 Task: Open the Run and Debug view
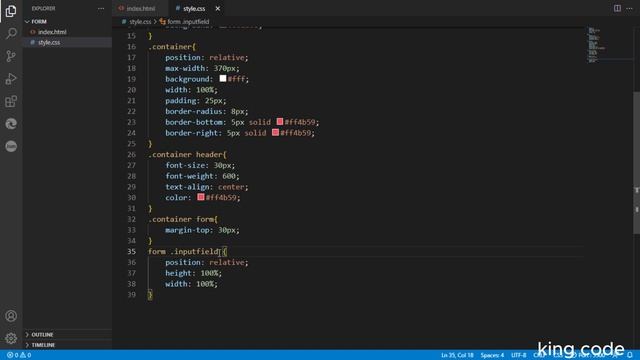tap(11, 78)
